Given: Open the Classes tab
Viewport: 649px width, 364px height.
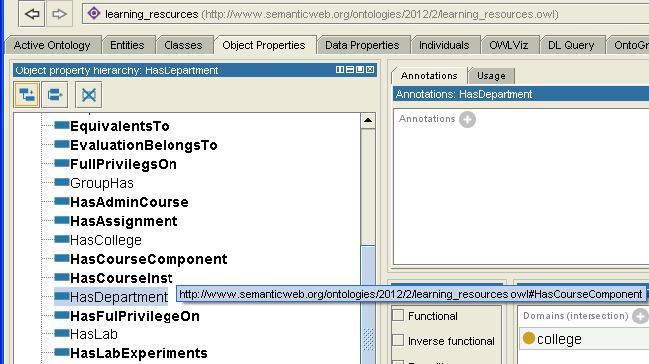Looking at the screenshot, I should coord(183,45).
